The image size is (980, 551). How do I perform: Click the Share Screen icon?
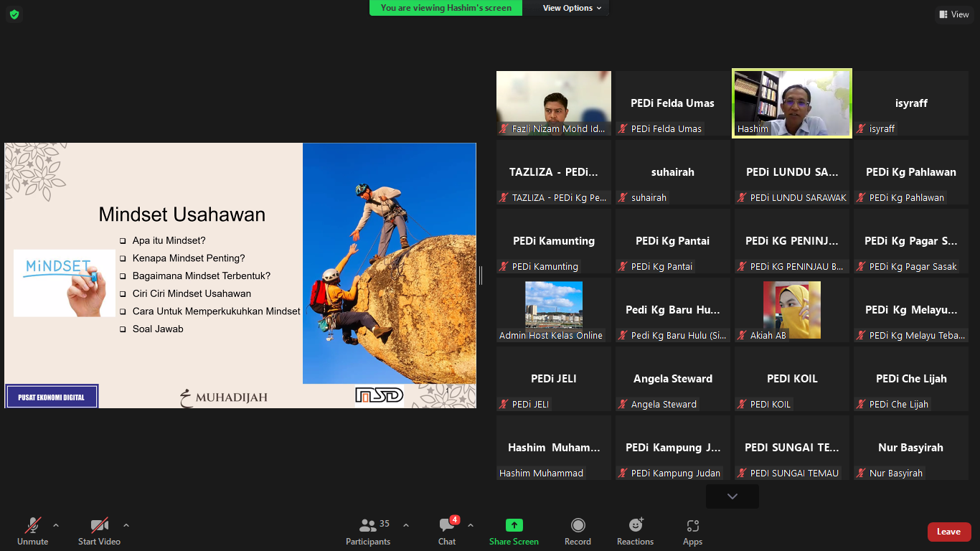(514, 525)
